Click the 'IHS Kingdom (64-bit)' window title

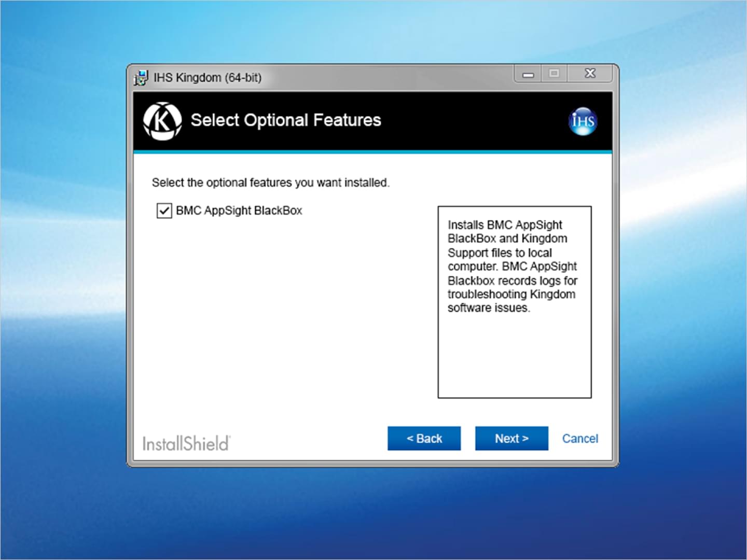click(x=208, y=78)
